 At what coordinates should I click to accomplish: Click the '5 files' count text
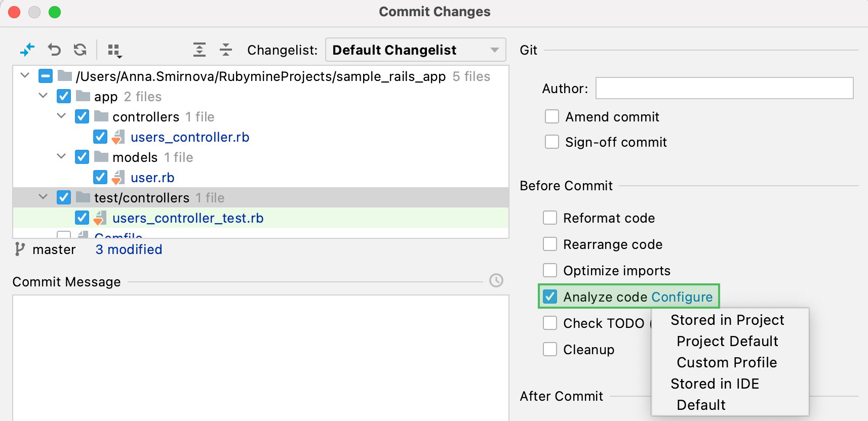pyautogui.click(x=471, y=76)
